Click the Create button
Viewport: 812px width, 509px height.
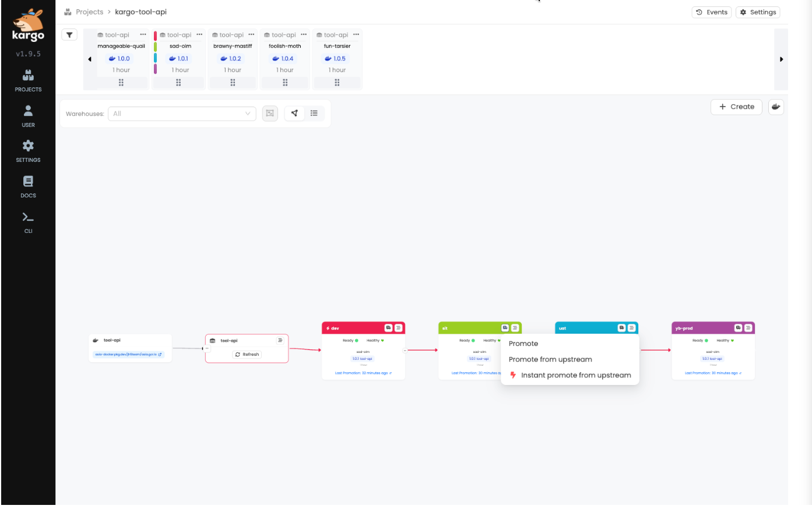736,107
